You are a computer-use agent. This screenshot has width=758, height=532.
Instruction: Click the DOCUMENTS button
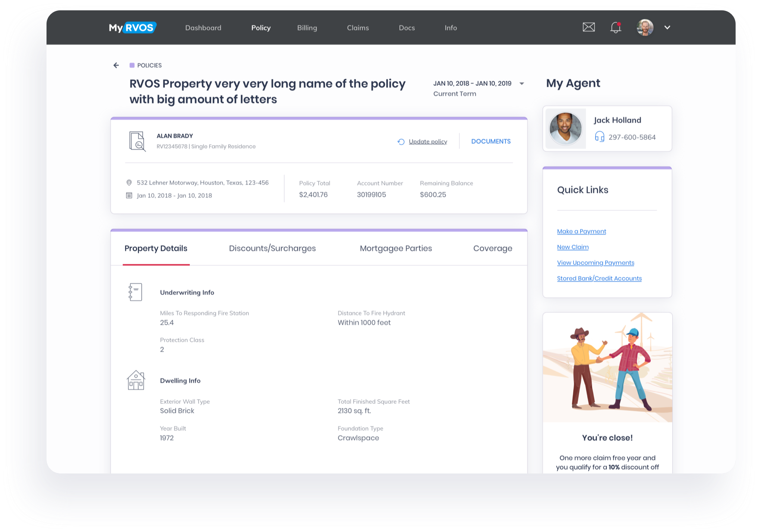[x=491, y=141]
